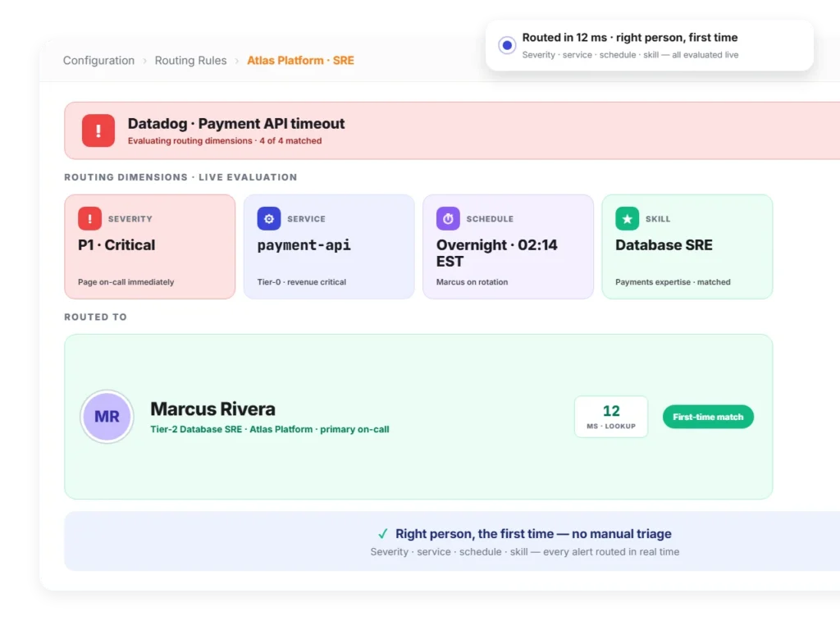
Task: Select the Database SRE skill card
Action: [687, 246]
